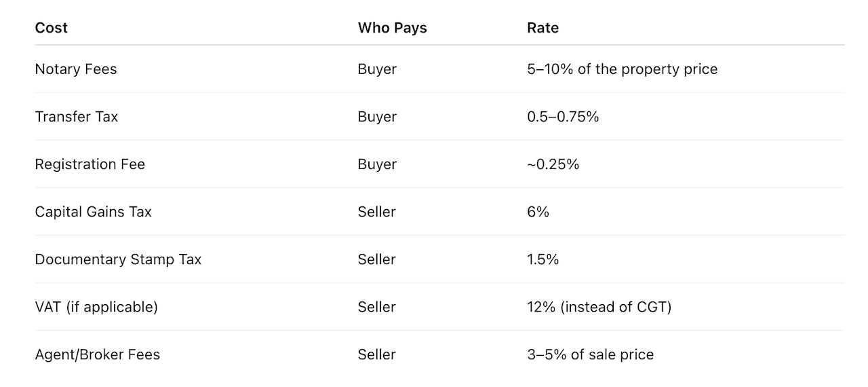Viewport: 868px width, 387px height.
Task: Click Seller in the Capital Gains Tax row
Action: pos(376,212)
